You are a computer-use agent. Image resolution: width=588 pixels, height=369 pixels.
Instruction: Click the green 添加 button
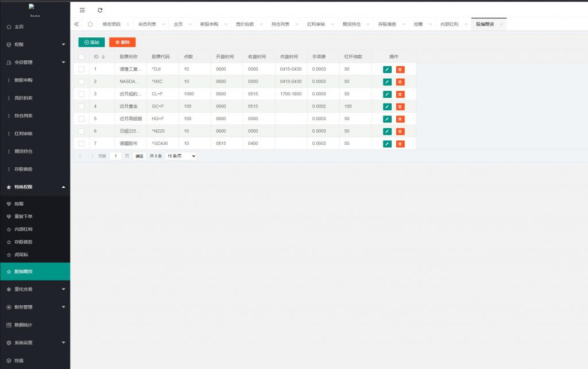click(x=91, y=42)
